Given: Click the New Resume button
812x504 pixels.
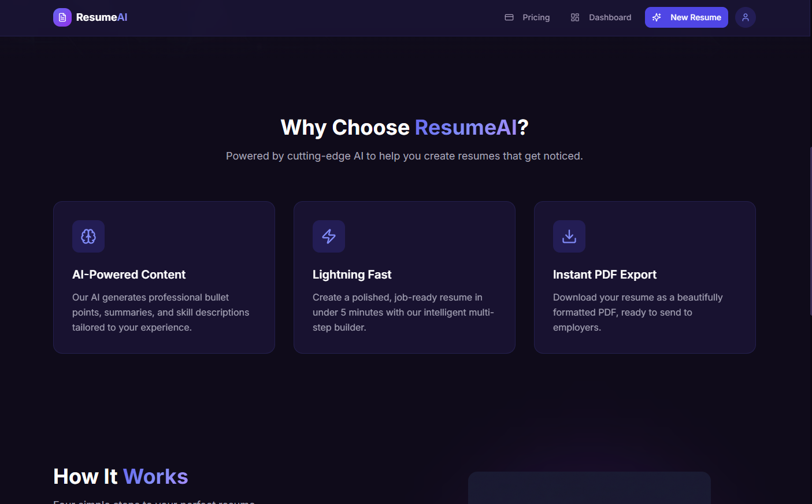Looking at the screenshot, I should pos(686,17).
